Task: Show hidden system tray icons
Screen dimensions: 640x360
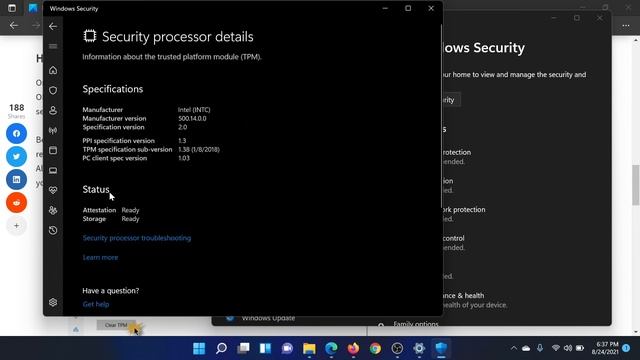Action: (x=514, y=348)
